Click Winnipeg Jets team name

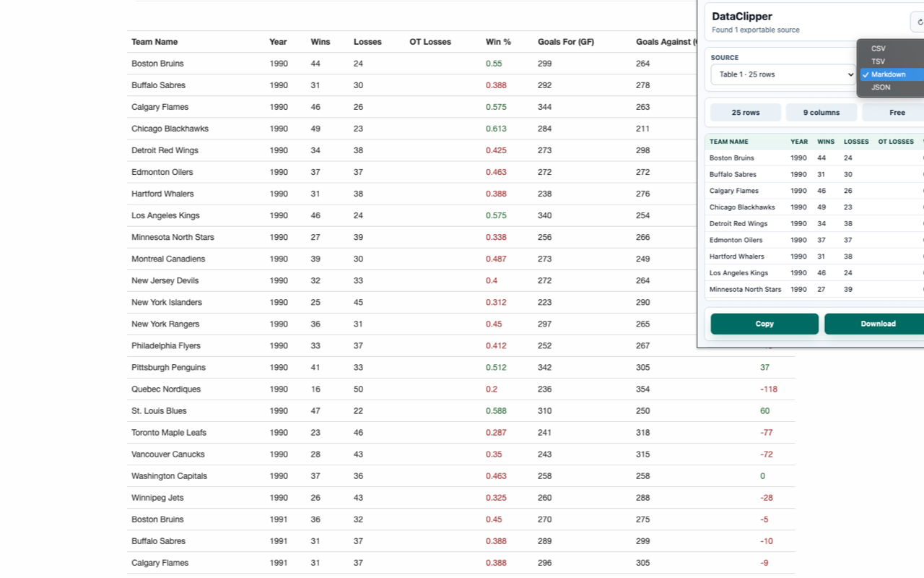157,497
